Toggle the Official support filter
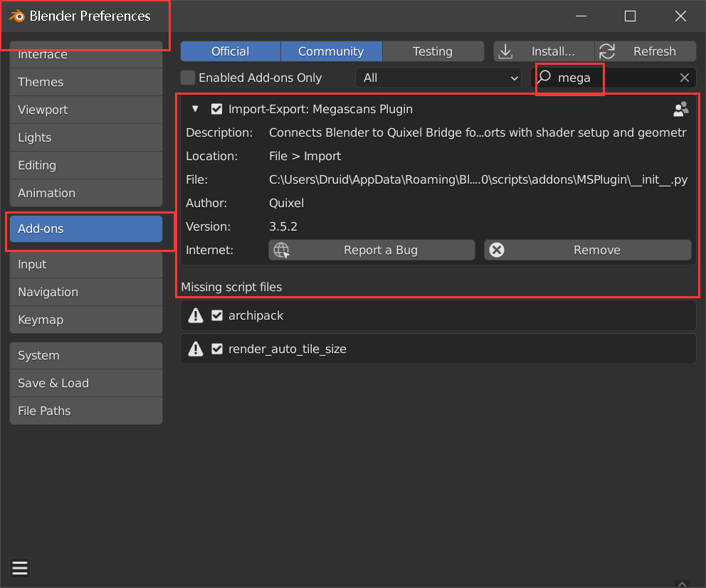This screenshot has height=588, width=706. click(x=231, y=51)
